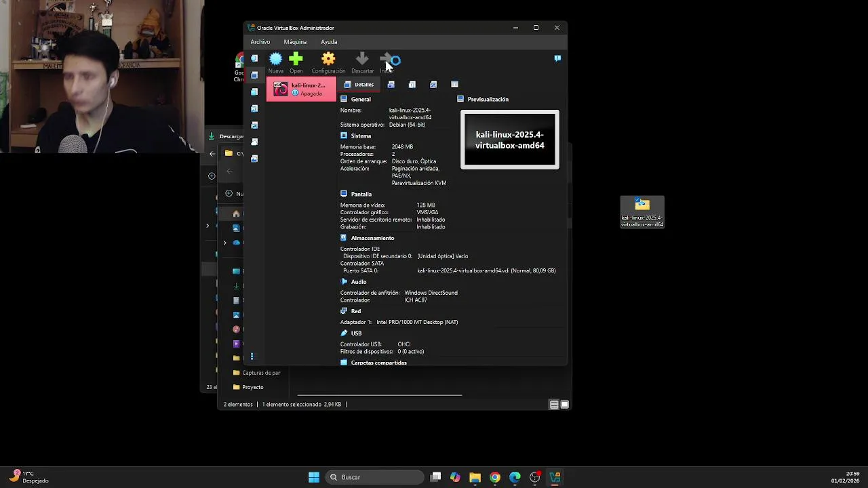The image size is (868, 488).
Task: Click the Pantalla monitor icon
Action: [x=344, y=194]
